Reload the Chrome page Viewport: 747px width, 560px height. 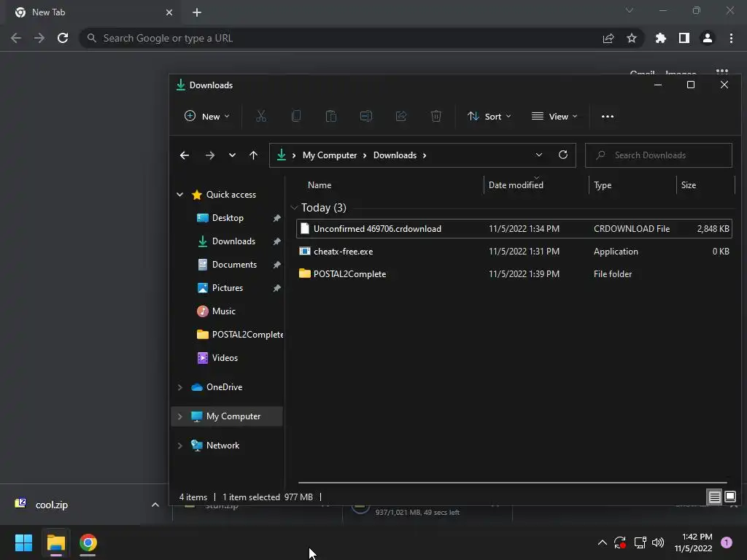63,38
